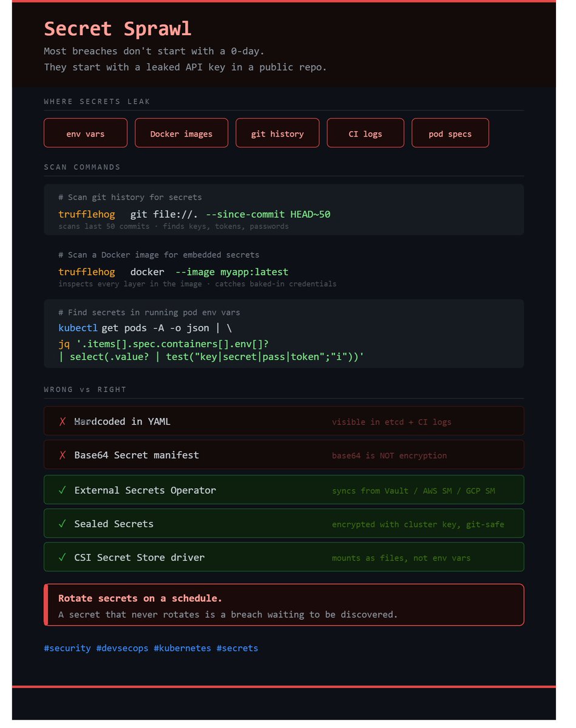Click 'encrypted with cluster key, git-safe' note
This screenshot has height=728, width=576.
tap(418, 524)
